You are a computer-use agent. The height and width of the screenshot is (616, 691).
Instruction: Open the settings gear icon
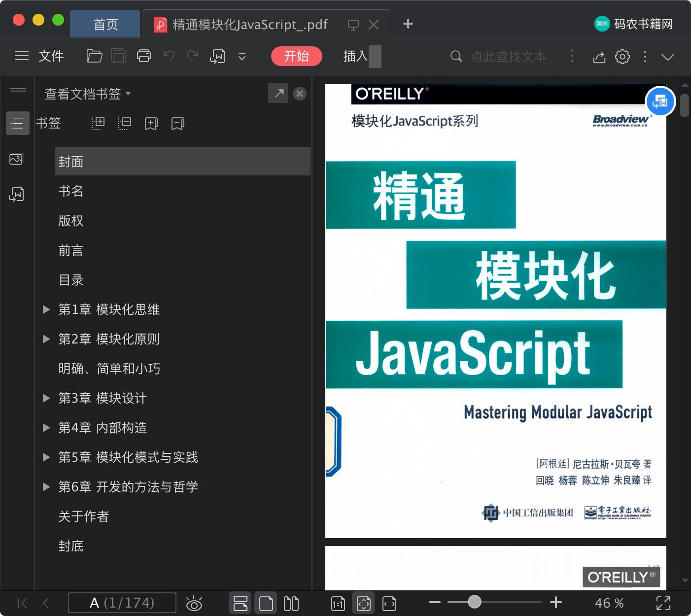622,57
